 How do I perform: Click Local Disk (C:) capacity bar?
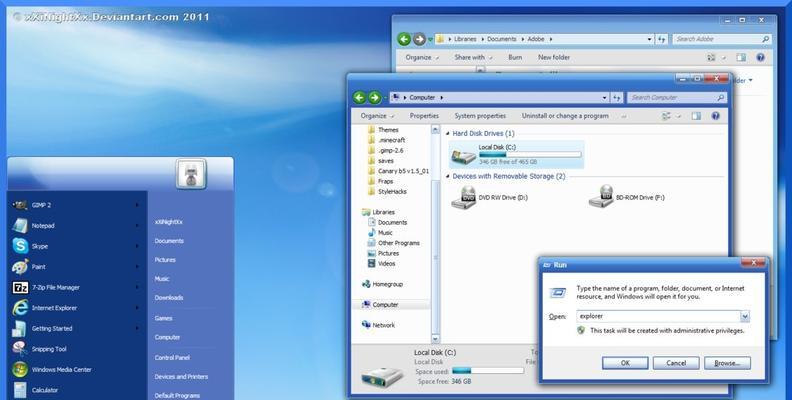pyautogui.click(x=530, y=155)
